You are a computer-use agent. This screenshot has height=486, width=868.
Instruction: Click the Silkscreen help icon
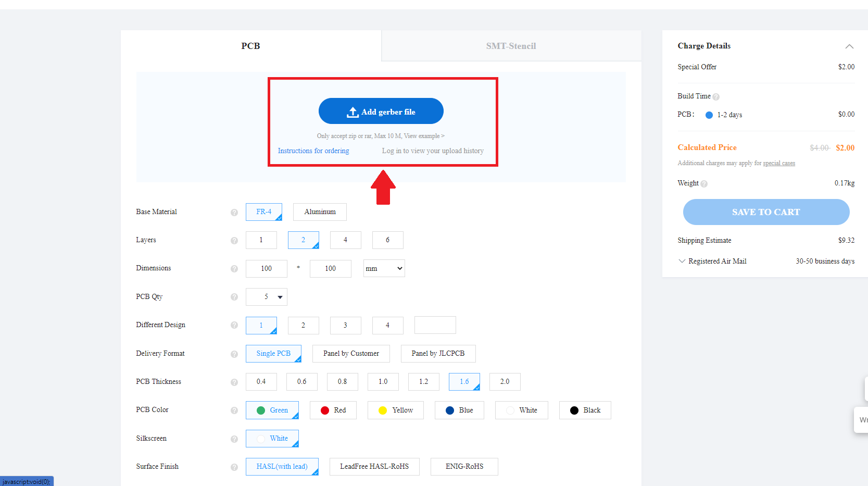point(234,439)
